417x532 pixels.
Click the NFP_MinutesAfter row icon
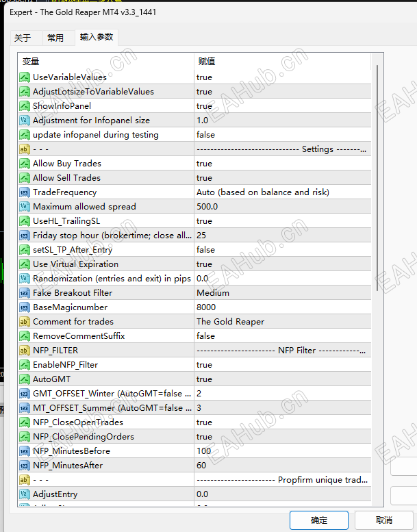(25, 465)
